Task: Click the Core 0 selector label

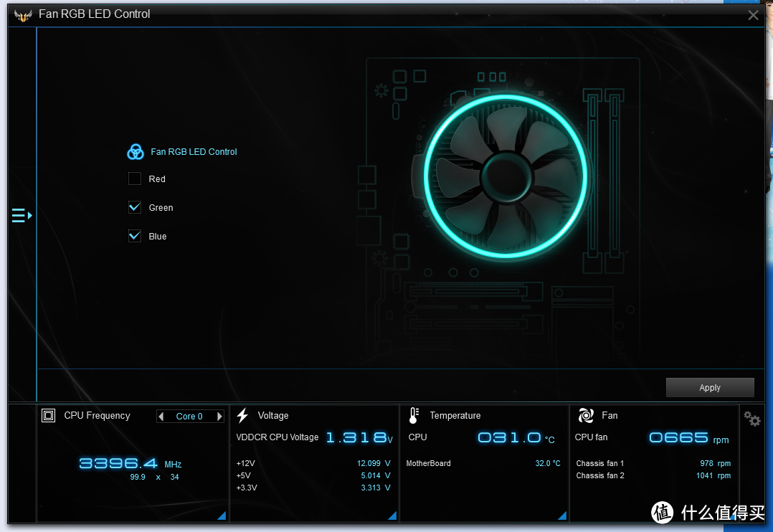Action: [x=189, y=417]
